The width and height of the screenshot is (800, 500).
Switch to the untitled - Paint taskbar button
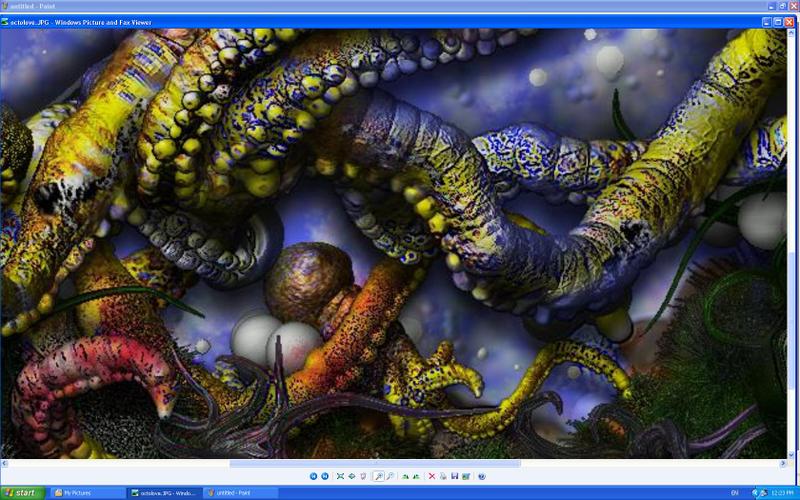click(x=241, y=493)
